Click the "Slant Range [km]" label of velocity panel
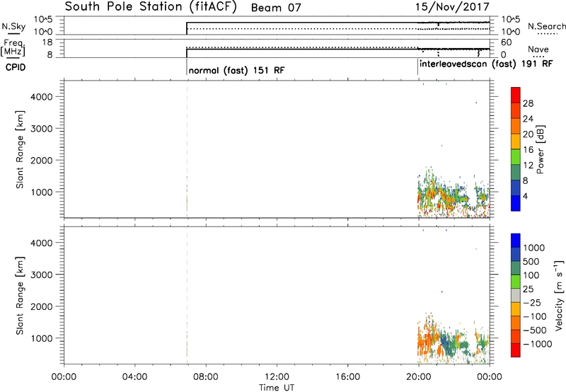Viewport: 566px width, 392px height. tap(20, 296)
